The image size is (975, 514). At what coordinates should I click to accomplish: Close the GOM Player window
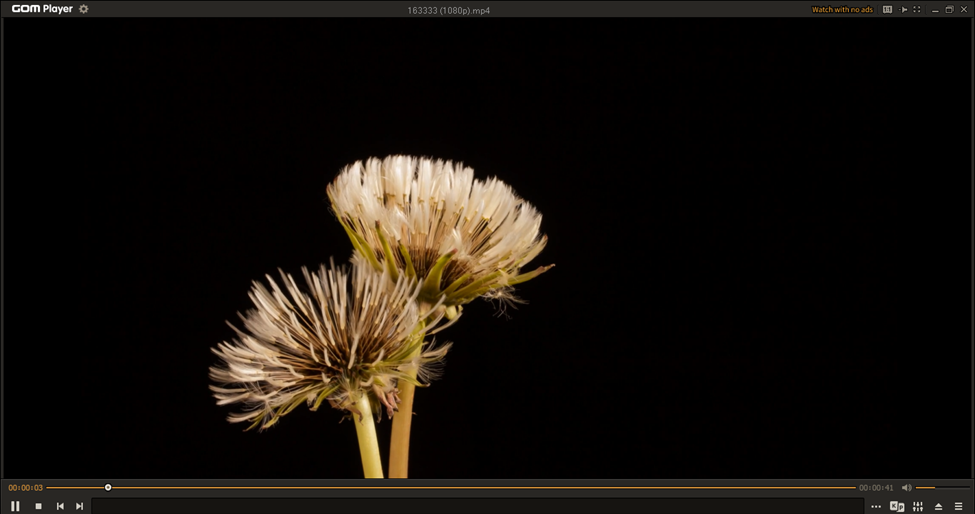tap(964, 9)
